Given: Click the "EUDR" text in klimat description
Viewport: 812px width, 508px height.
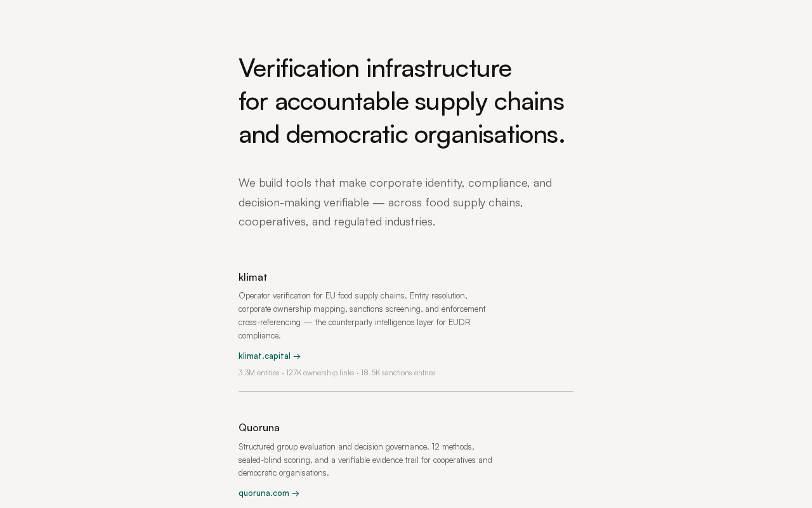Looking at the screenshot, I should coord(459,323).
